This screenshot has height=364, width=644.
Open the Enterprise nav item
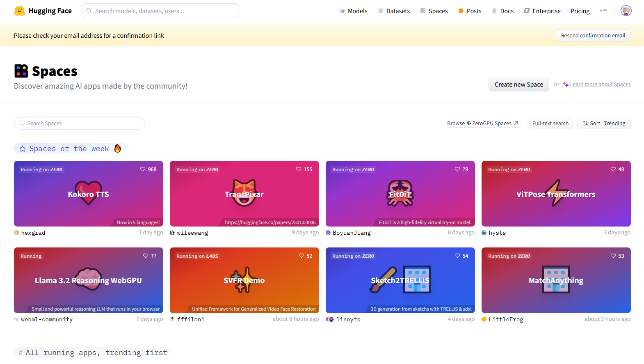pyautogui.click(x=542, y=11)
